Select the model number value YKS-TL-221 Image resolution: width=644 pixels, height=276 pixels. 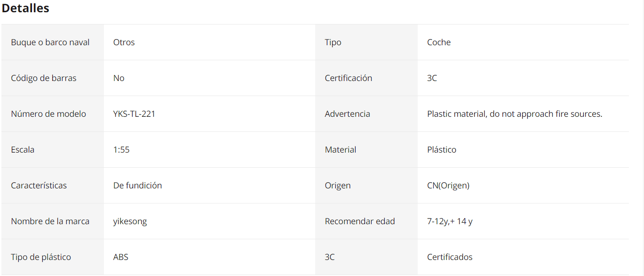pyautogui.click(x=134, y=114)
